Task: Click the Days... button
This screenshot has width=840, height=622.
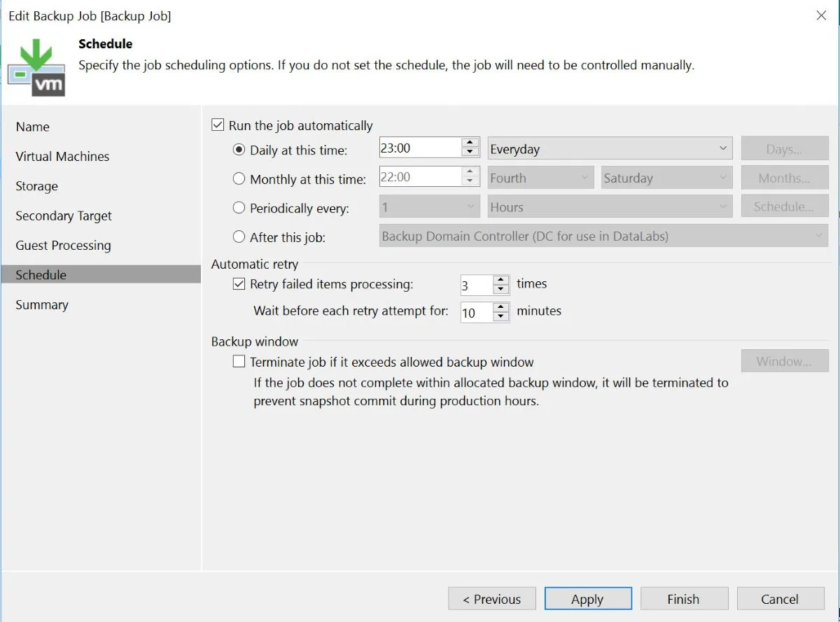Action: click(785, 149)
